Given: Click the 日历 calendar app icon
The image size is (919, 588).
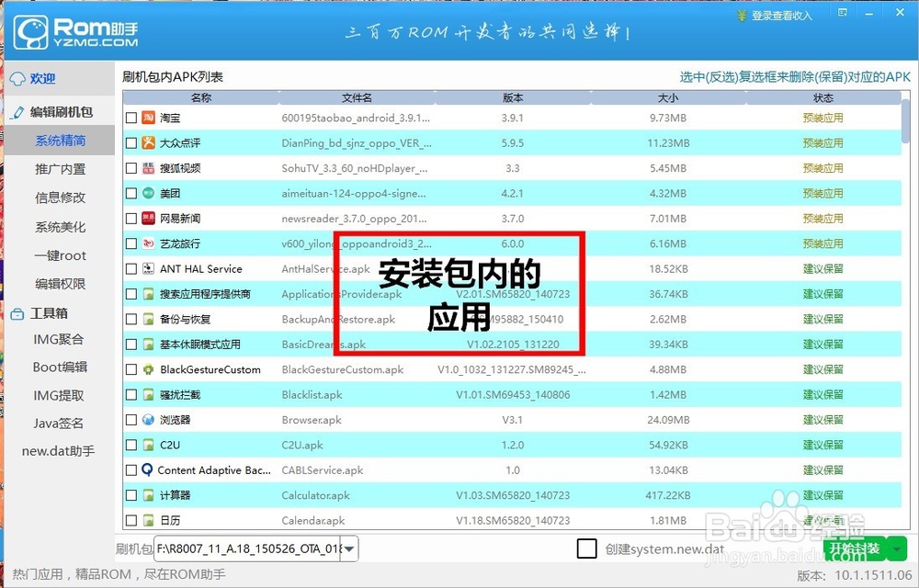Looking at the screenshot, I should (x=147, y=520).
